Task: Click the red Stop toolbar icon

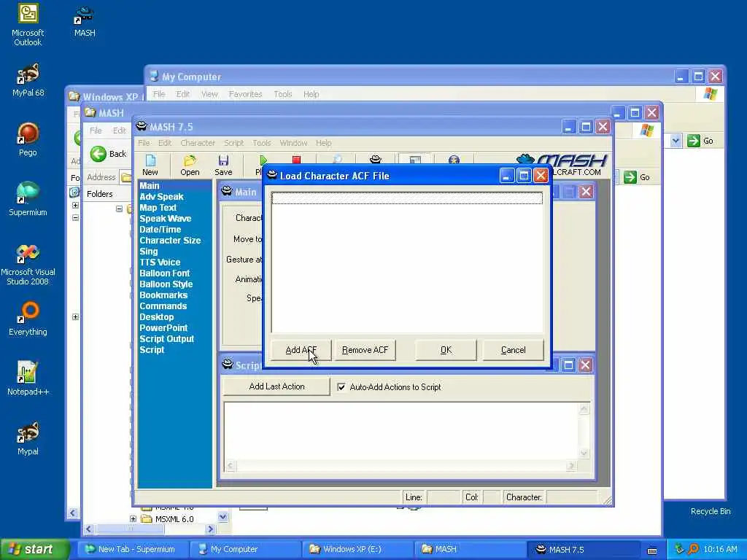Action: (296, 160)
